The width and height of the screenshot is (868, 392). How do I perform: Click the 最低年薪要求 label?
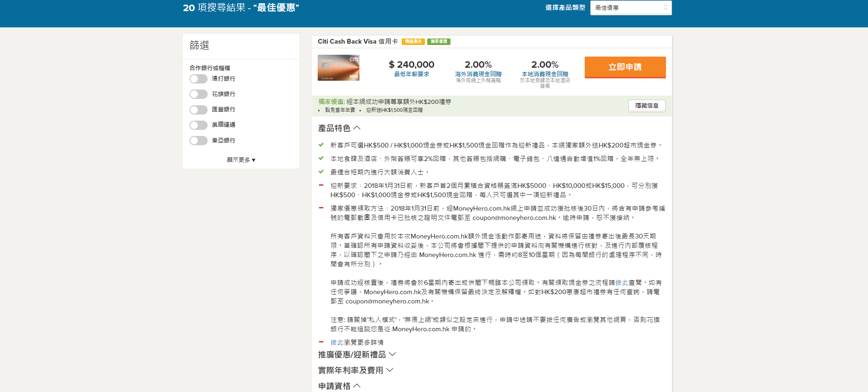(x=411, y=74)
